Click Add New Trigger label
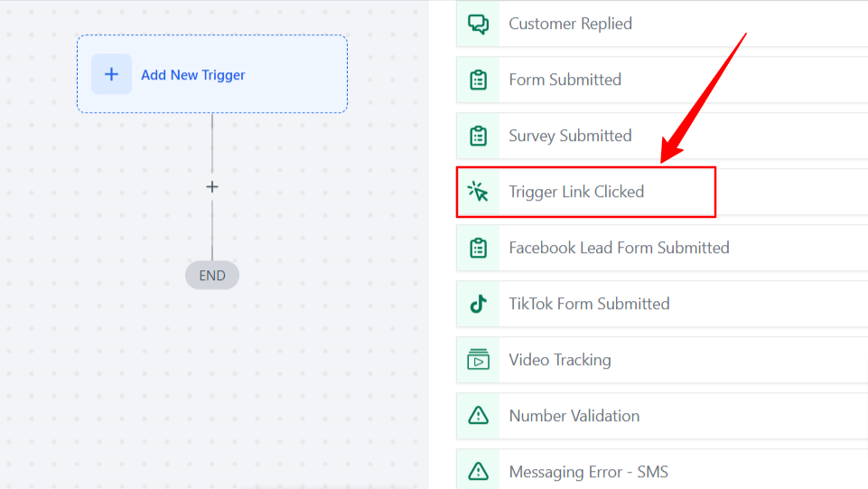This screenshot has height=489, width=868. (192, 75)
